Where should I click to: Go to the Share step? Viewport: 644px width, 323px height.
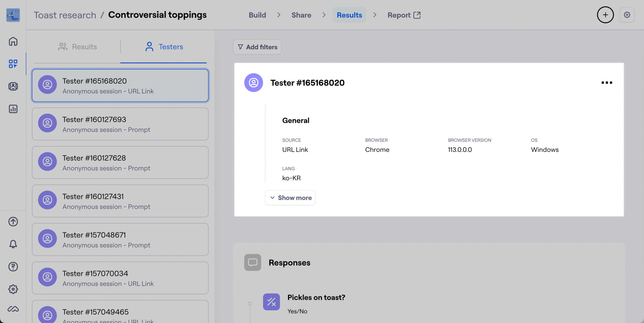[x=301, y=15]
